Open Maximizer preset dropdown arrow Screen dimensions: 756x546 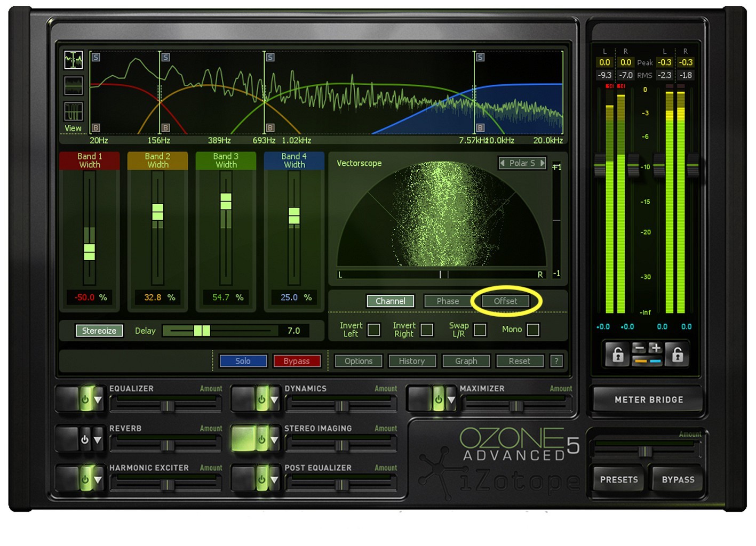451,399
